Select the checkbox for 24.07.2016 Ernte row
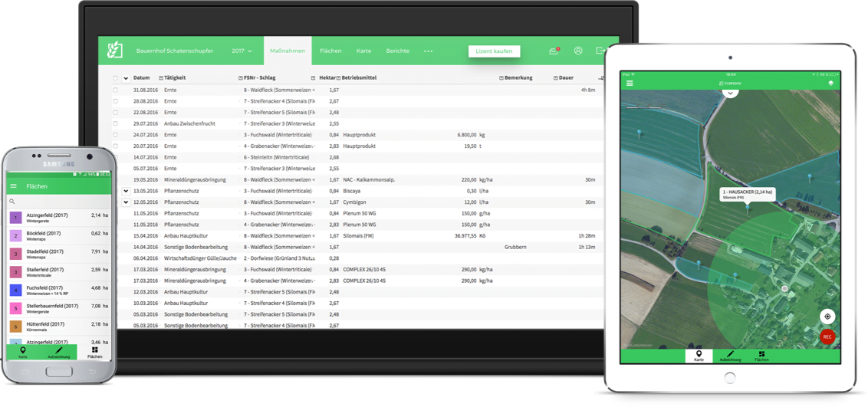Screen dimensions: 868x407 [116, 135]
